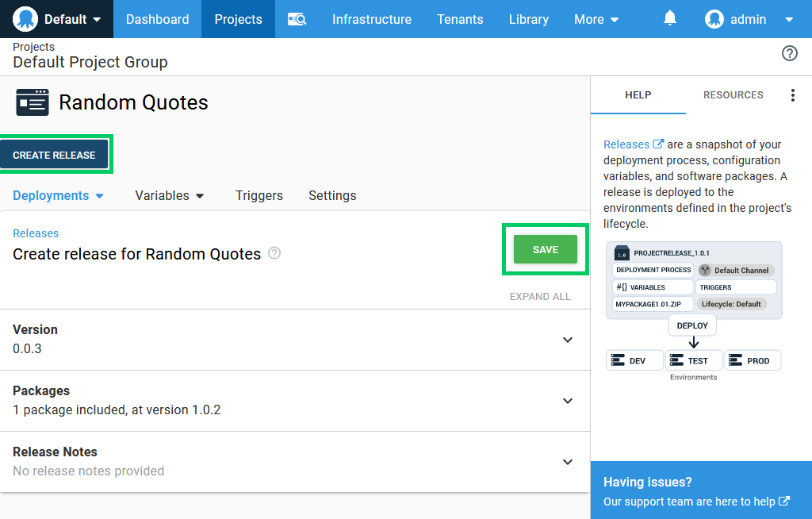Open the Settings tab
This screenshot has width=812, height=519.
point(332,195)
